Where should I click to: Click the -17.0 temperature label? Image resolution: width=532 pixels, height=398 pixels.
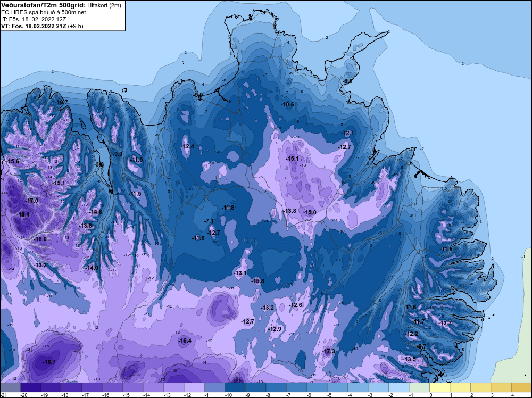31,201
